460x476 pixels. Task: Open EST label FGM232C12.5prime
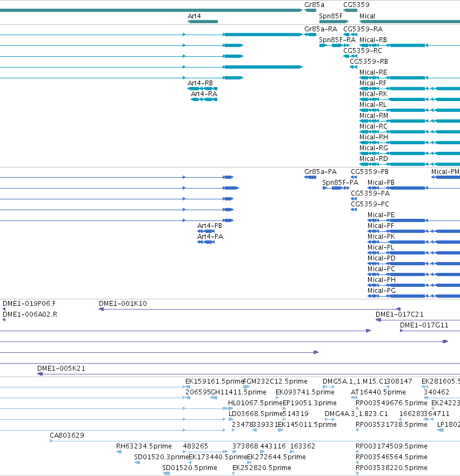point(275,381)
